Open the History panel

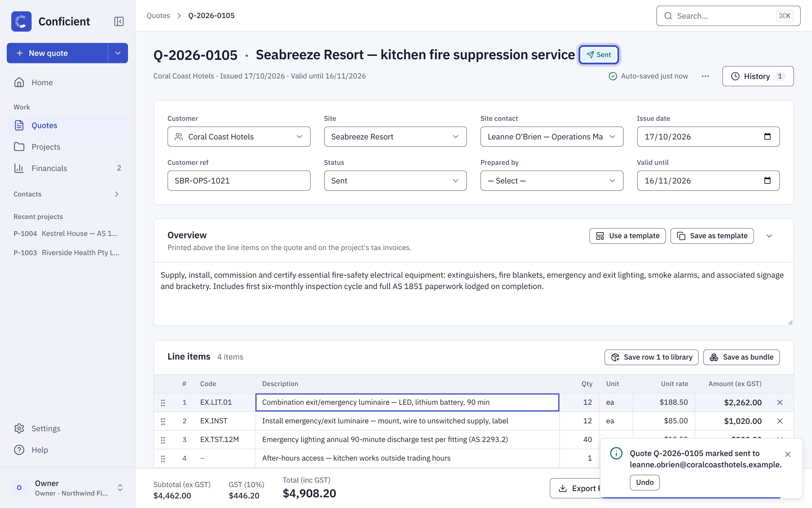(758, 76)
